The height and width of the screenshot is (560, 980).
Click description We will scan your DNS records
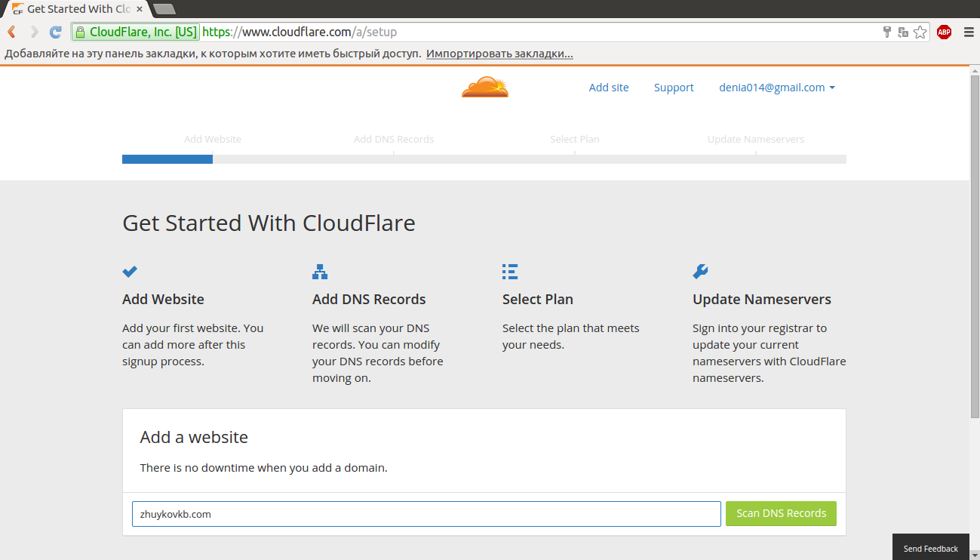click(378, 353)
